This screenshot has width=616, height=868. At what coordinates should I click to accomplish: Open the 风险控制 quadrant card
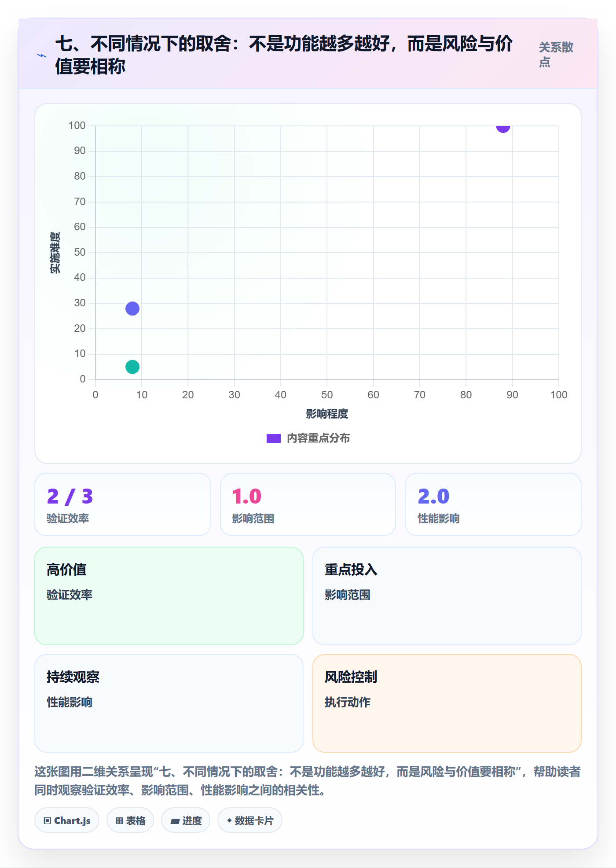point(447,703)
